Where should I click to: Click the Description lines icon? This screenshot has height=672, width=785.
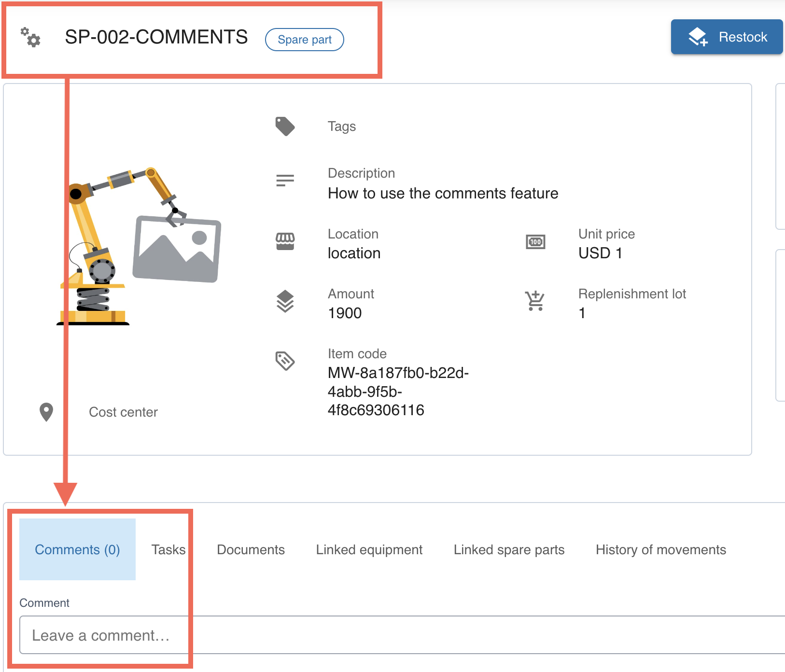pyautogui.click(x=285, y=181)
